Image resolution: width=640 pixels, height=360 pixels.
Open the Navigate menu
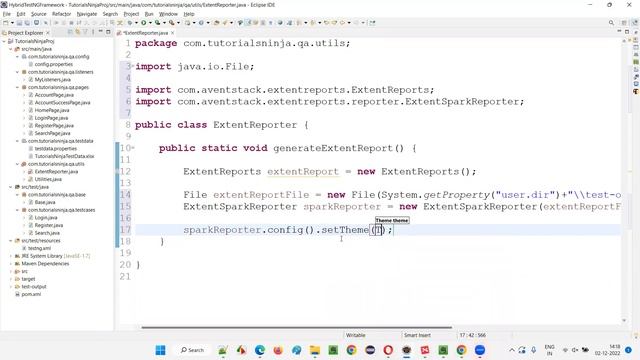(87, 14)
